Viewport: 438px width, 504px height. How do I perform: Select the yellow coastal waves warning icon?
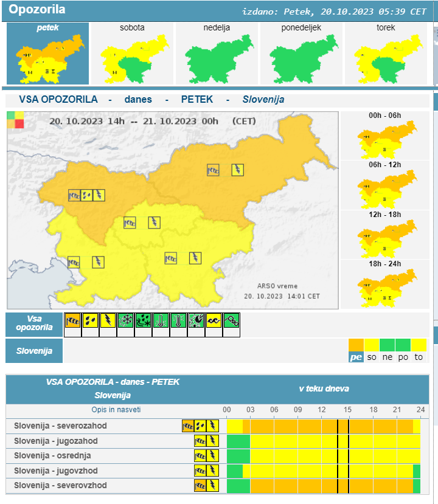(214, 320)
